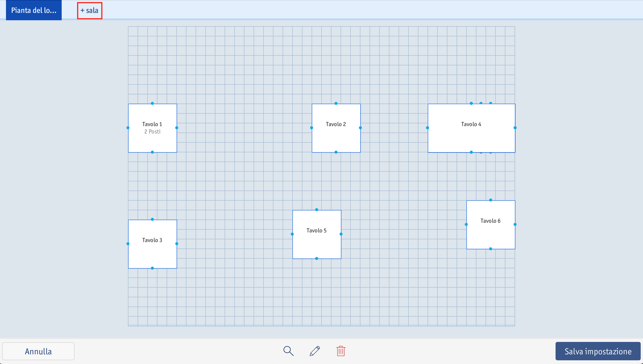This screenshot has height=364, width=643.
Task: Click Salva impostazione button
Action: [598, 351]
